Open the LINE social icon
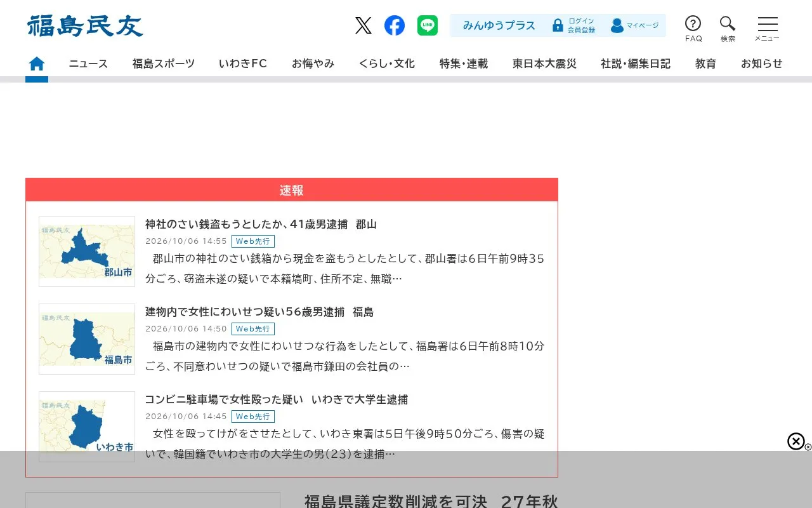This screenshot has height=508, width=812. click(x=428, y=25)
